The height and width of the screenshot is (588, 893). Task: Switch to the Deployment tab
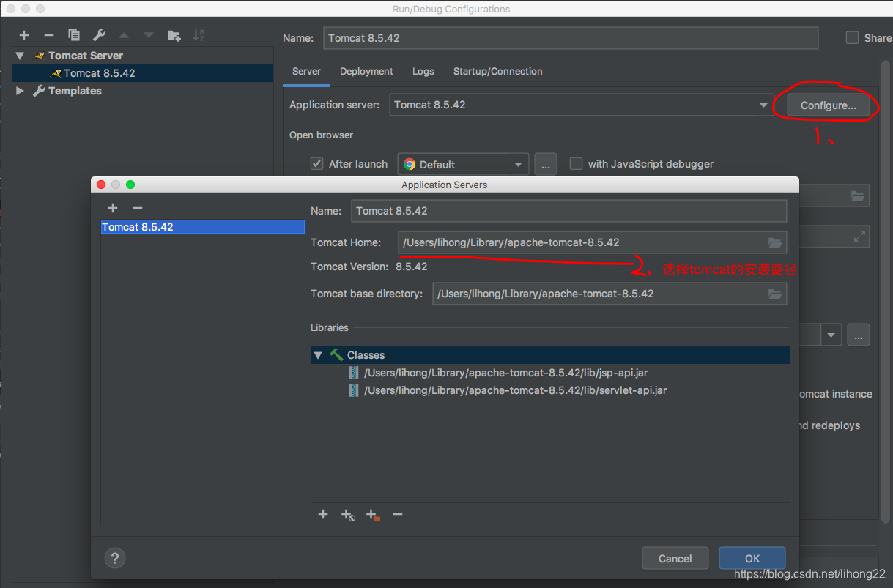pyautogui.click(x=366, y=72)
